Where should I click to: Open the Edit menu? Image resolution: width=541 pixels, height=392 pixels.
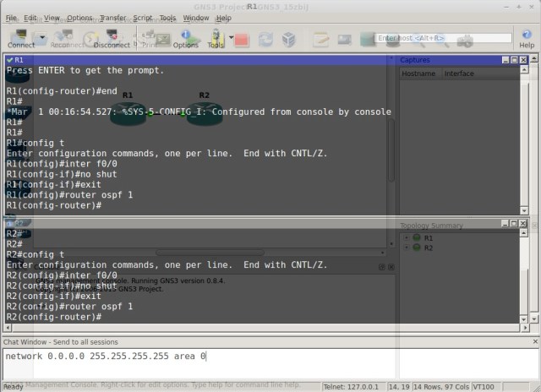coord(30,18)
